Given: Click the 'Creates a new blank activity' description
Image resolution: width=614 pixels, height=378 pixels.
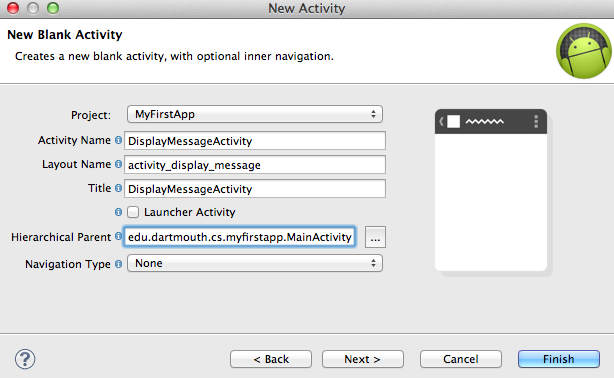Looking at the screenshot, I should point(174,56).
